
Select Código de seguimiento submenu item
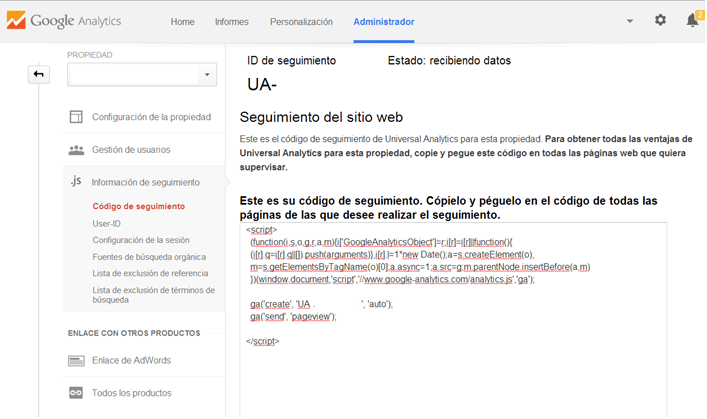point(139,206)
